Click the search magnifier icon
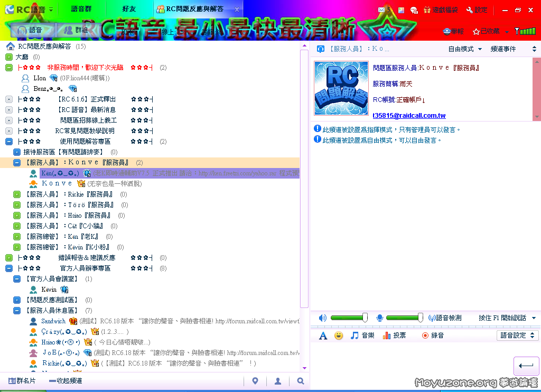The height and width of the screenshot is (392, 541). click(301, 381)
